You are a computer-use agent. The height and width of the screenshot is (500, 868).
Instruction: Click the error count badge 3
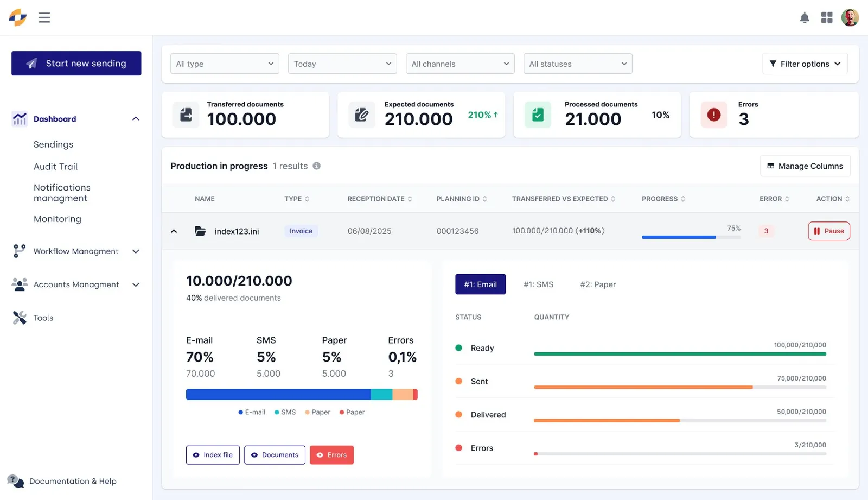766,231
